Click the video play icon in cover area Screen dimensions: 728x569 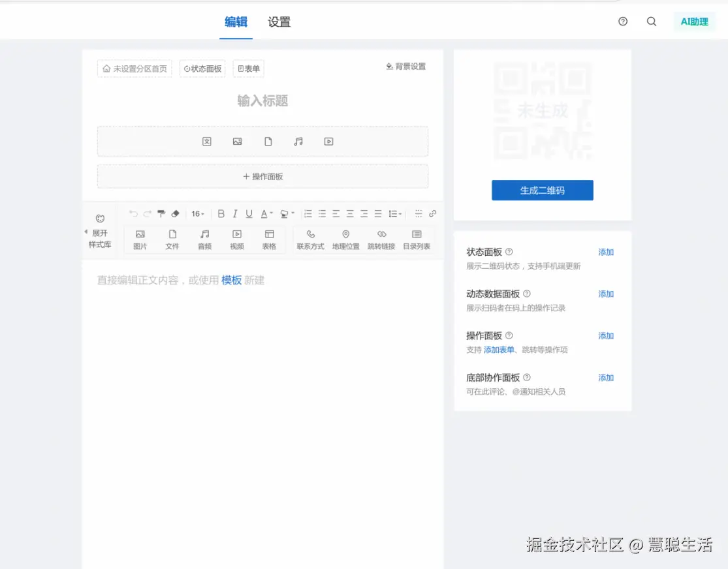tap(328, 142)
